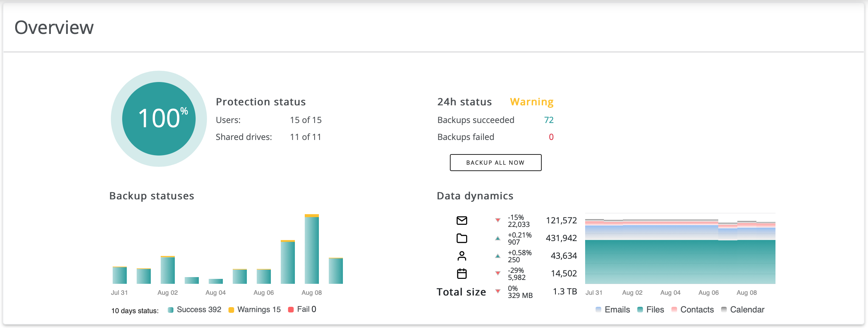Click the contacts person icon
Screen dimensions: 868x328
[462, 256]
